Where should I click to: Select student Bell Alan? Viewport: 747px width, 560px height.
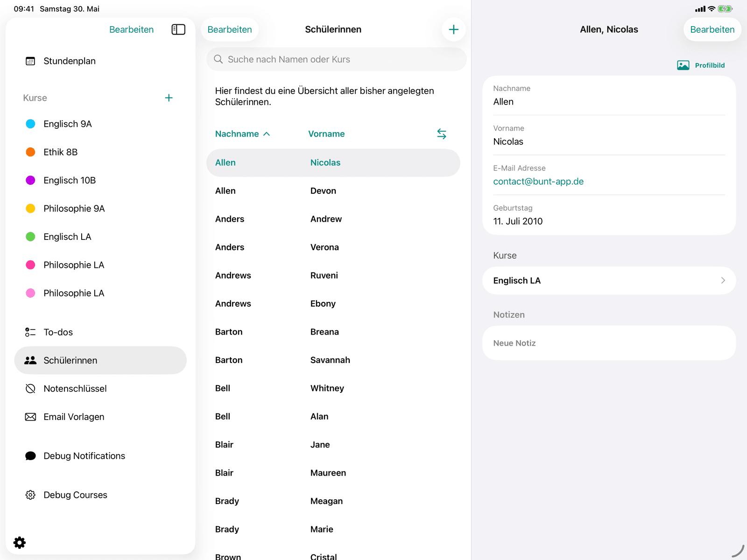(x=333, y=417)
